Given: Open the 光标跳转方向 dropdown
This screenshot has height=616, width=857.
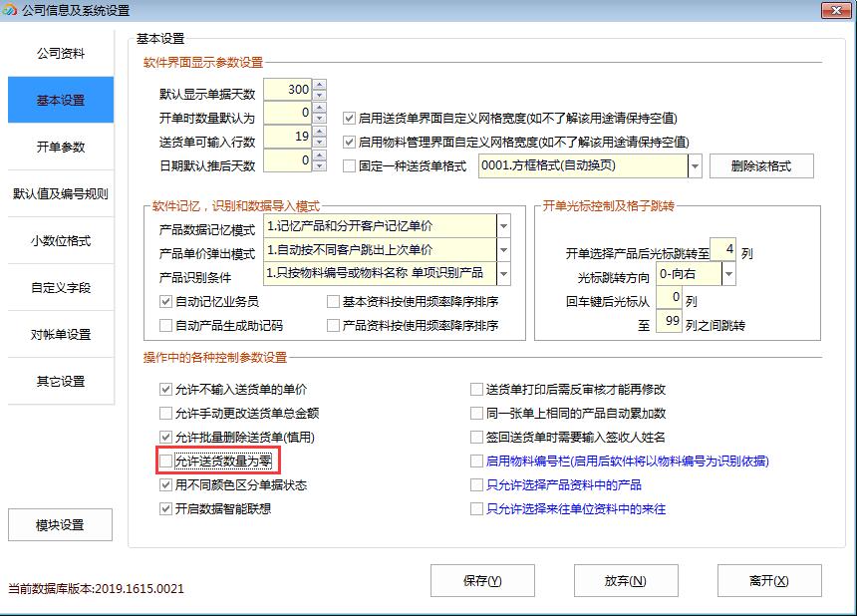Looking at the screenshot, I should (728, 274).
